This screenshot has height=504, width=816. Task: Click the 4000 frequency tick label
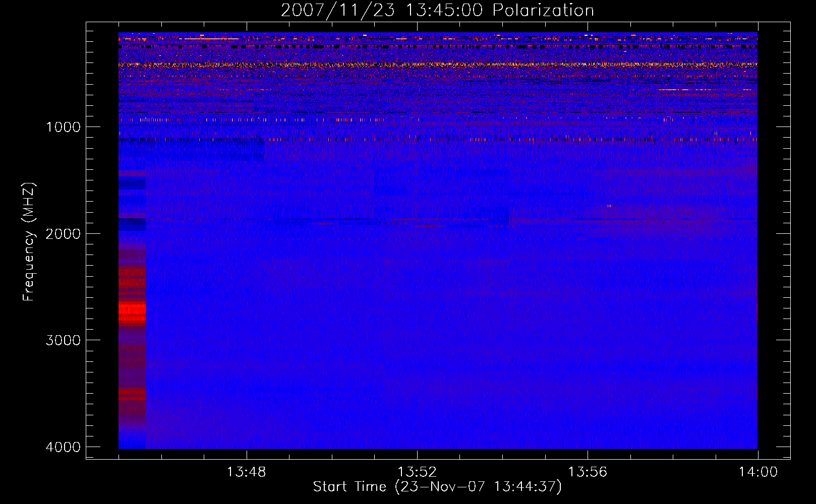[x=63, y=447]
